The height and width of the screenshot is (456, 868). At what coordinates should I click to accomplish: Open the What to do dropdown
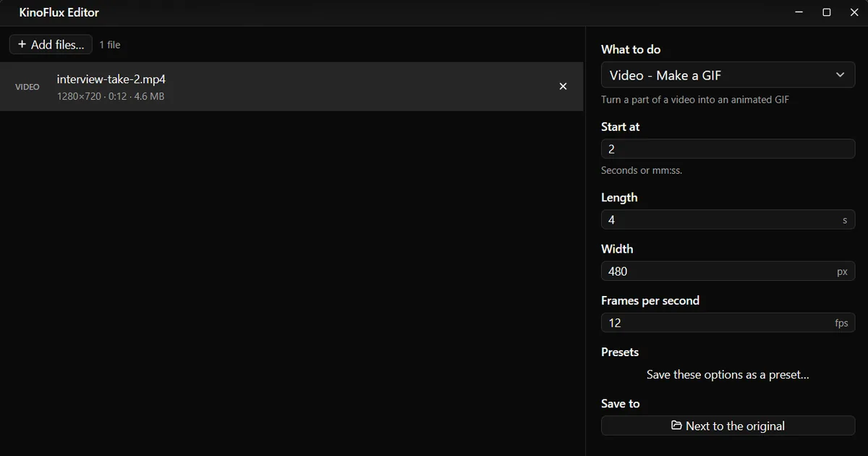pyautogui.click(x=728, y=75)
